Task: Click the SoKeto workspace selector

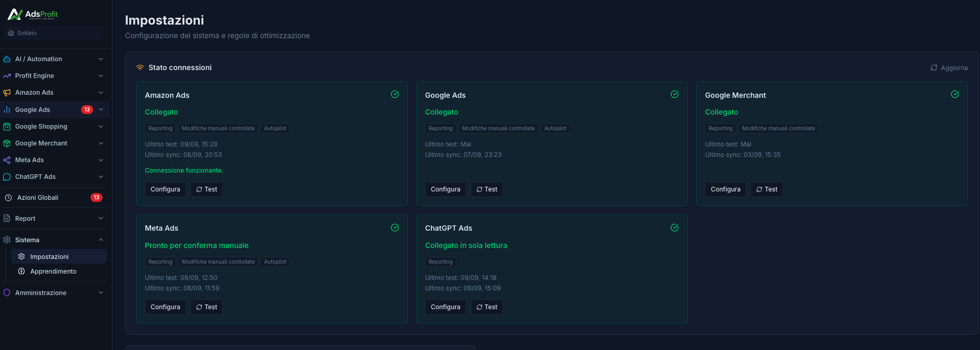Action: pyautogui.click(x=54, y=33)
